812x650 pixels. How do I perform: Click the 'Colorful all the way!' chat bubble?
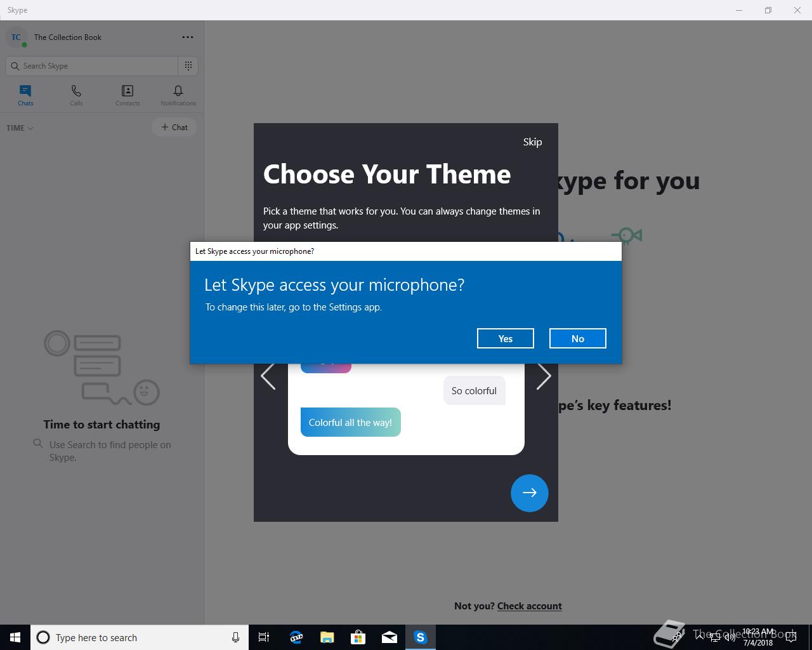[x=351, y=422]
